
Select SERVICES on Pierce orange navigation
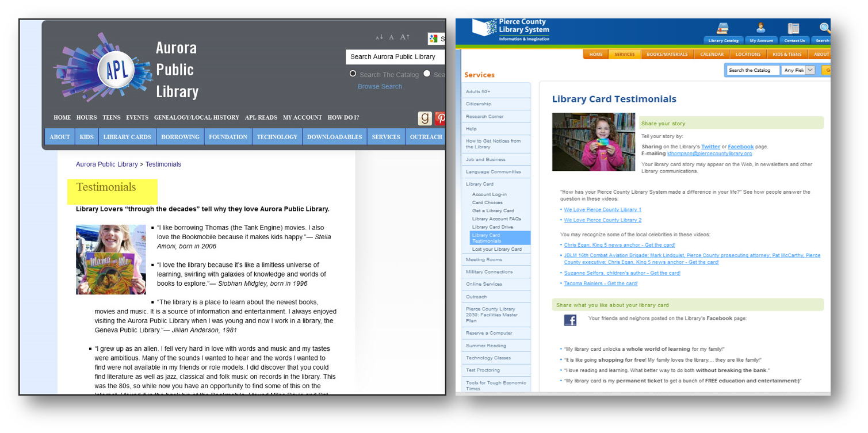coord(624,55)
